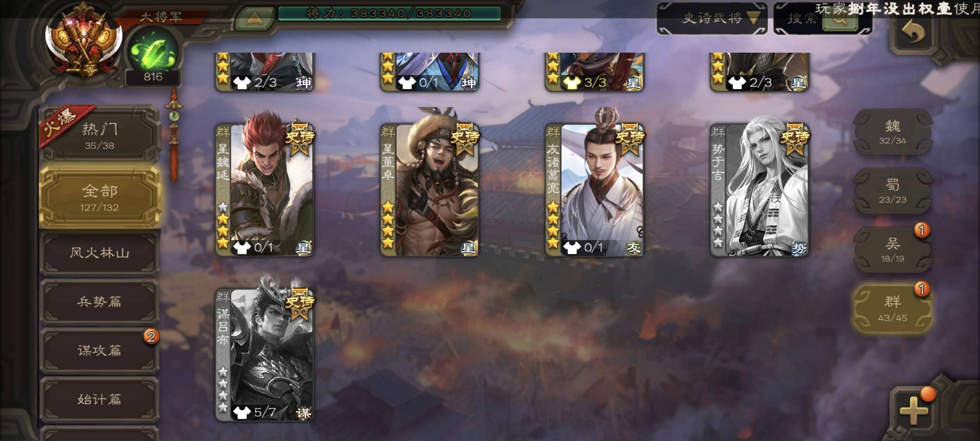Screen dimensions: 980x441
Task: Click the 势 badge on 于吉 card
Action: coord(798,247)
